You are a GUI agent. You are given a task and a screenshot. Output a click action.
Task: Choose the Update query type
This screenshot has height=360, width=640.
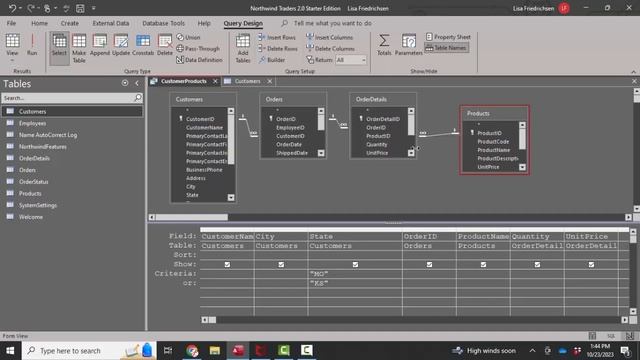coord(121,45)
